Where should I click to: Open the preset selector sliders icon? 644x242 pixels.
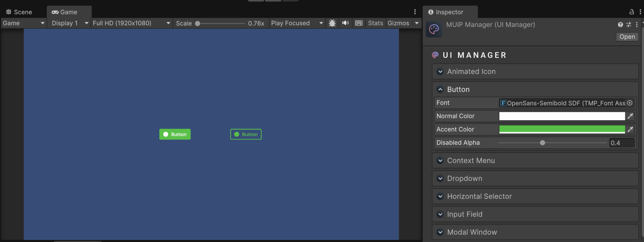click(x=629, y=25)
